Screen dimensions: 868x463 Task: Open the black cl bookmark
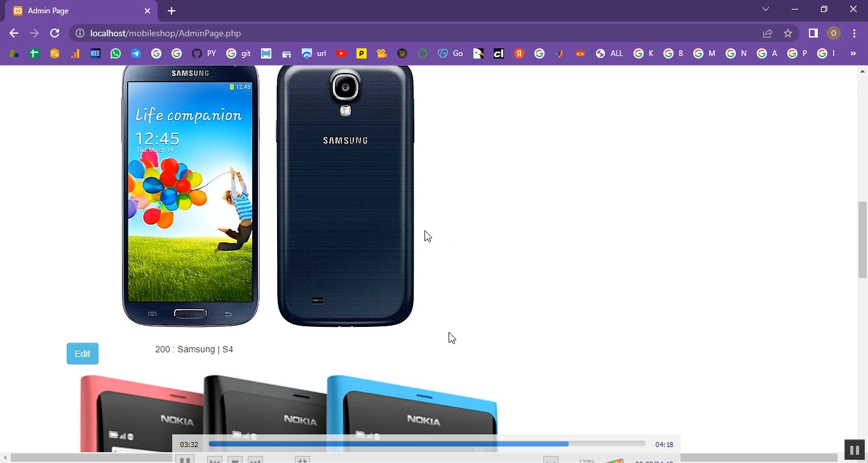tap(499, 53)
